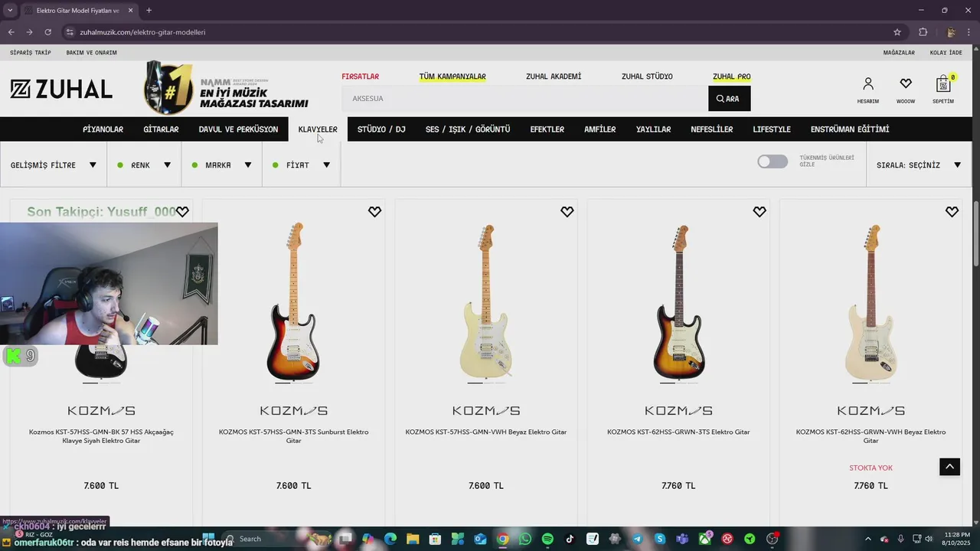Open the KOLAY İADE link

pos(946,53)
